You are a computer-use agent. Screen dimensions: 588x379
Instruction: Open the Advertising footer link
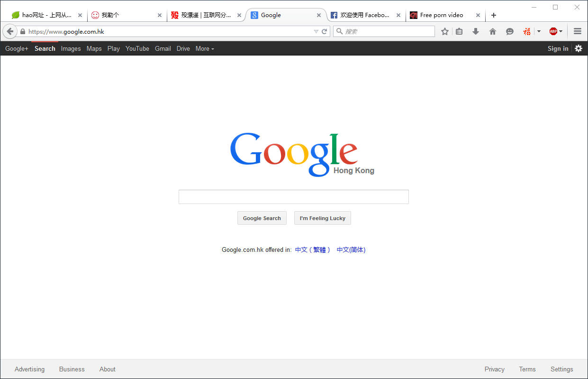pos(29,369)
